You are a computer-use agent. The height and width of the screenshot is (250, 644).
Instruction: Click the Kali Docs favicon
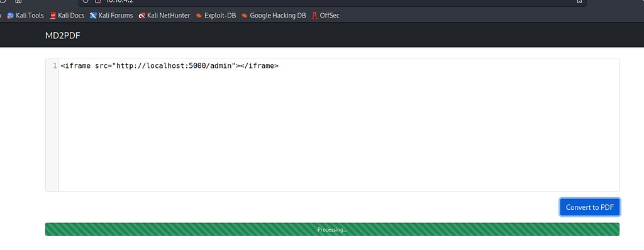point(53,16)
